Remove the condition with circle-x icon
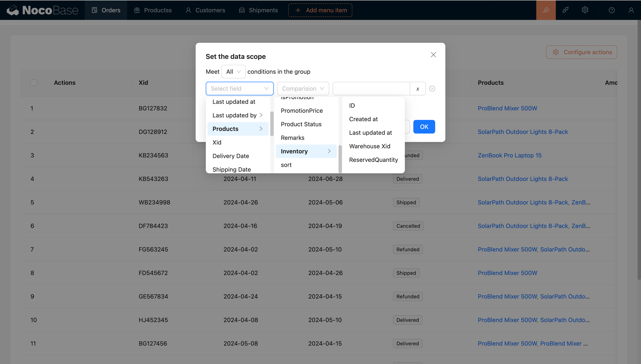The image size is (641, 364). (432, 89)
